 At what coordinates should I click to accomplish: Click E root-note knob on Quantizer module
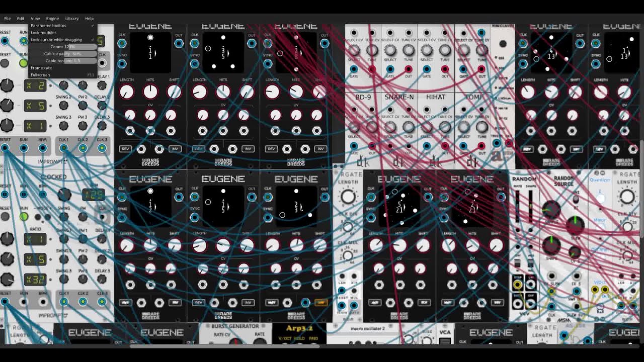click(601, 199)
